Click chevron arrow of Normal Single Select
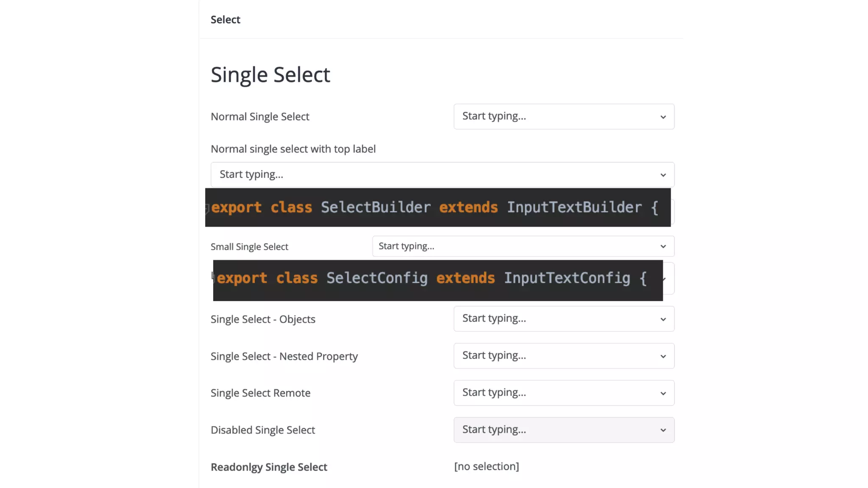The image size is (868, 488). [663, 117]
